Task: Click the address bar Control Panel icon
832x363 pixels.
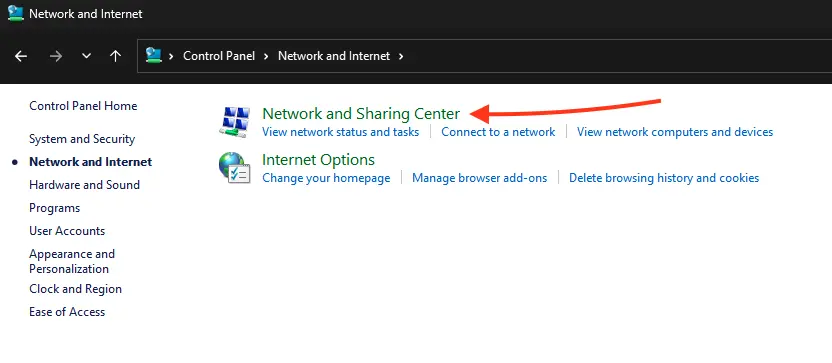Action: [x=153, y=55]
